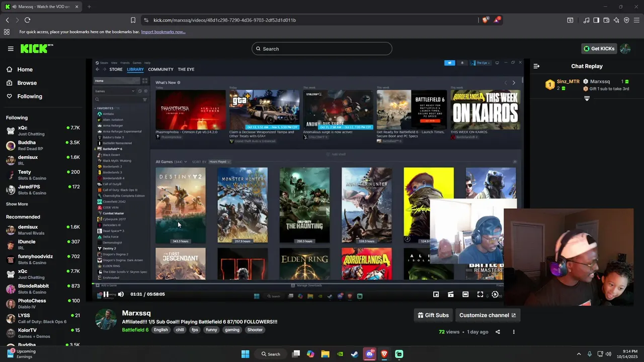Expand Show More under Following
644x362 pixels.
pos(17,204)
